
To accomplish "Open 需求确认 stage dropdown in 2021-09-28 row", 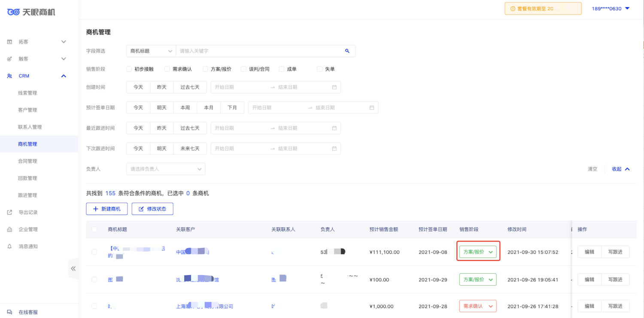I will tap(478, 306).
